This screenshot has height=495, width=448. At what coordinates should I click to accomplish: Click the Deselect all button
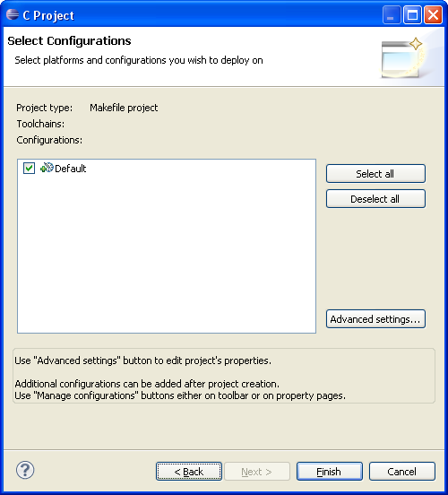375,199
